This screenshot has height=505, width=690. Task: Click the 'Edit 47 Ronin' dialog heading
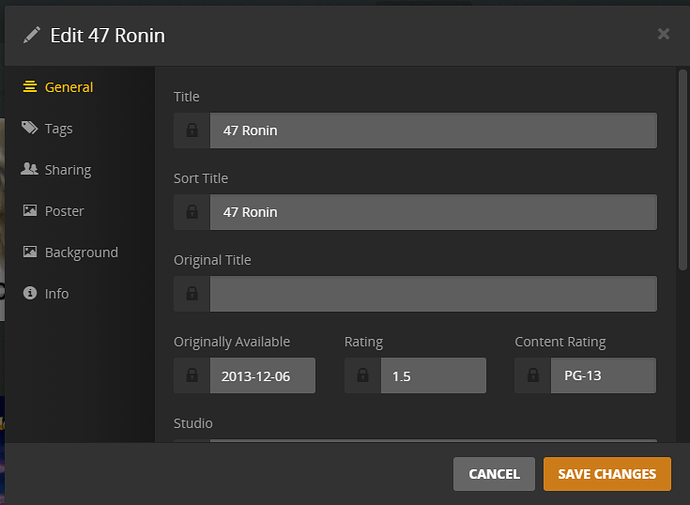point(107,35)
